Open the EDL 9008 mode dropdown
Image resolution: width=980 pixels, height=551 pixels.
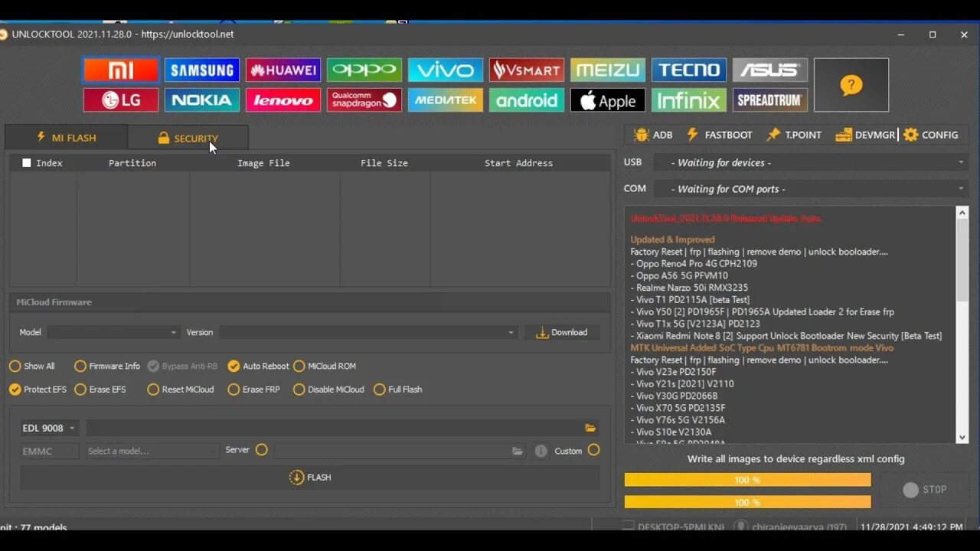pyautogui.click(x=49, y=428)
